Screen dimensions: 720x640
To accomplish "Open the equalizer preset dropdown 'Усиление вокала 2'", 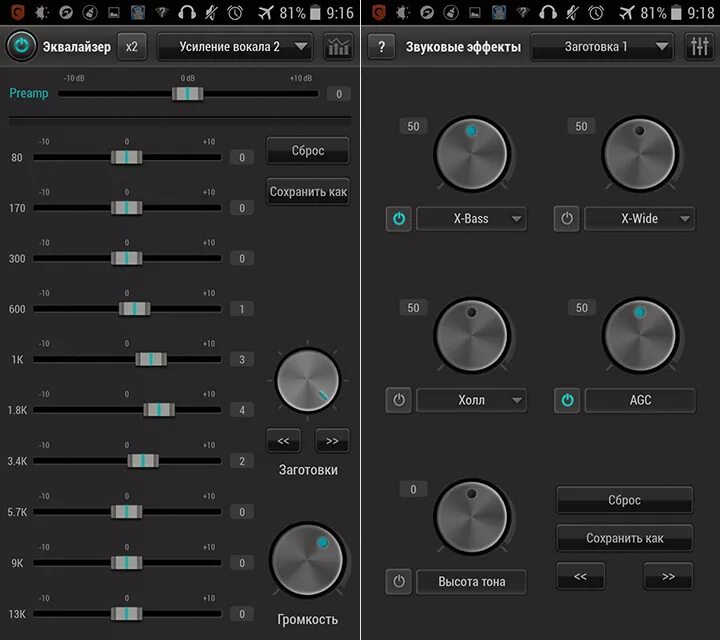I will tap(235, 46).
